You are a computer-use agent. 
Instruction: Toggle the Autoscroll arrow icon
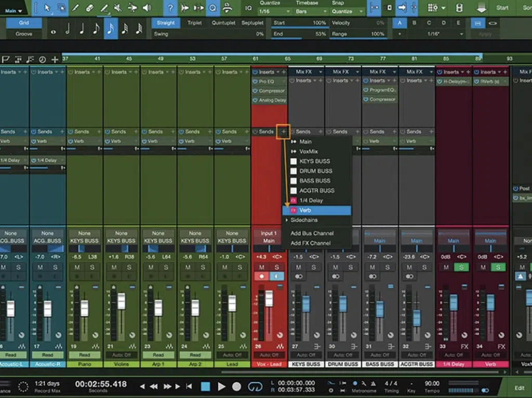pyautogui.click(x=402, y=8)
